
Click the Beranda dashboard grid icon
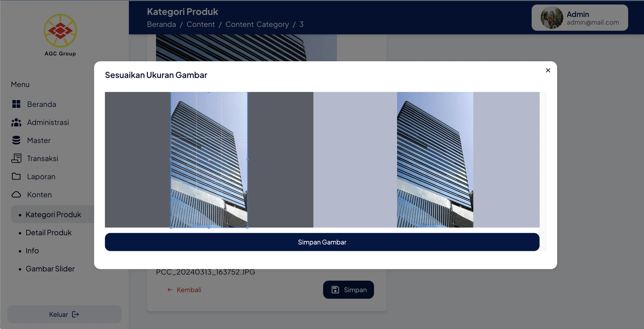[16, 104]
